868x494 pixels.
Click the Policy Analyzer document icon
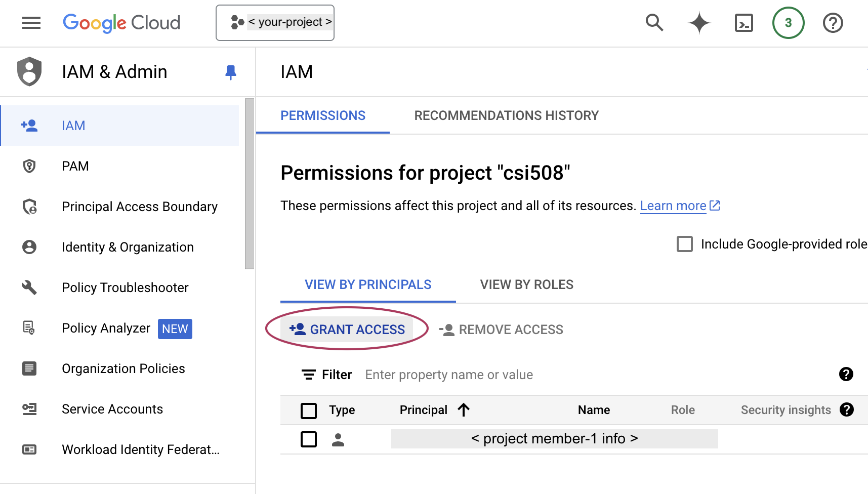tap(29, 328)
